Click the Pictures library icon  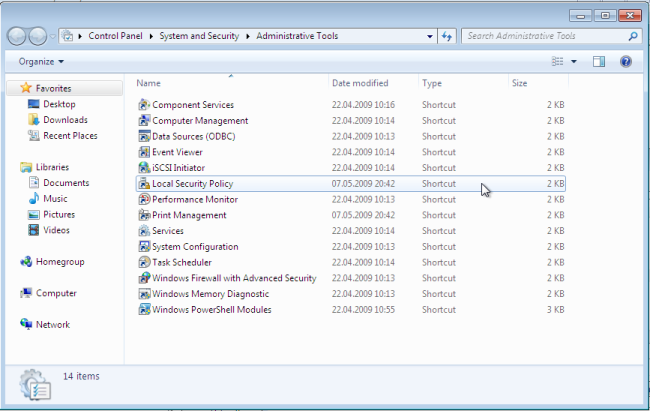click(34, 214)
